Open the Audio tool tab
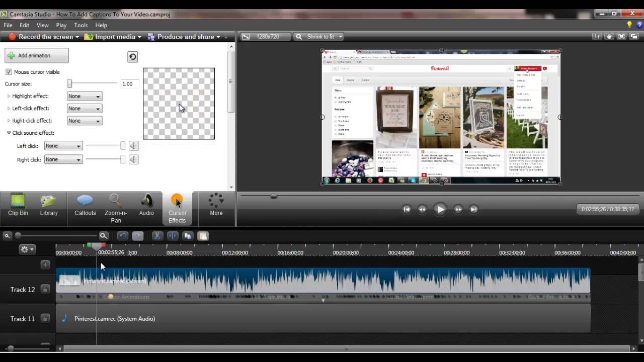This screenshot has width=644, height=362. coord(146,205)
